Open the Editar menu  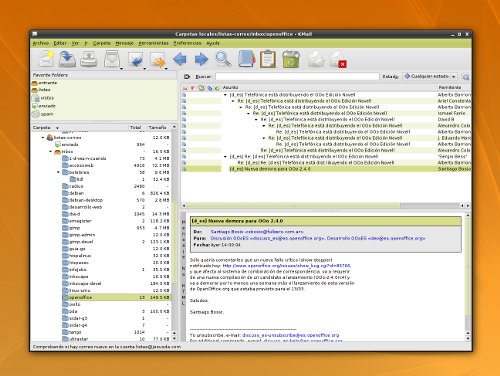click(x=60, y=43)
